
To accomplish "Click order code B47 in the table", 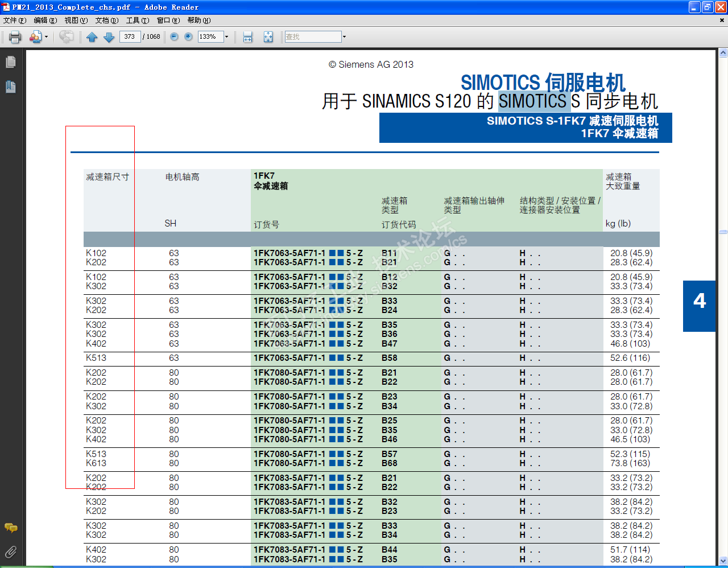I will 390,344.
